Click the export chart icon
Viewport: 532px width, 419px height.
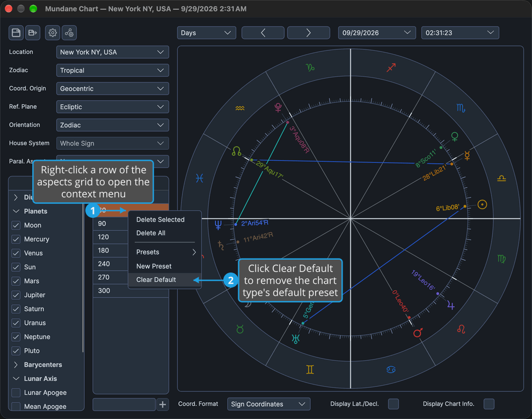33,33
